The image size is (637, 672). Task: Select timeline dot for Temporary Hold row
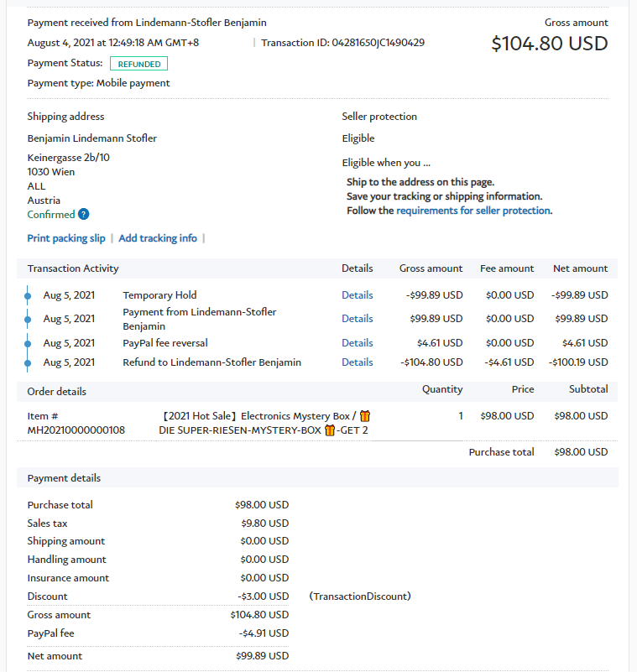tap(28, 295)
